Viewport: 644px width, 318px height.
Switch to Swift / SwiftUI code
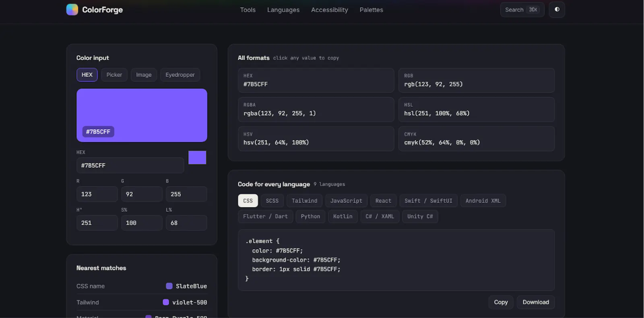point(428,201)
